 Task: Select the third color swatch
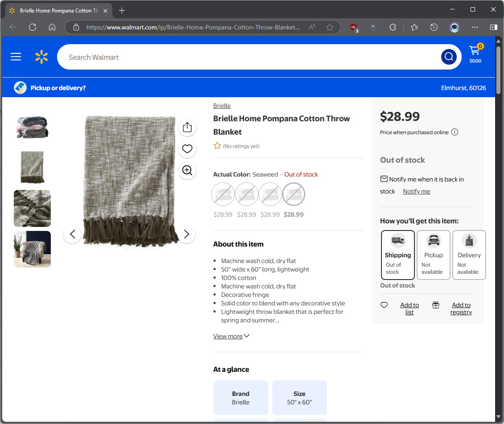(270, 194)
